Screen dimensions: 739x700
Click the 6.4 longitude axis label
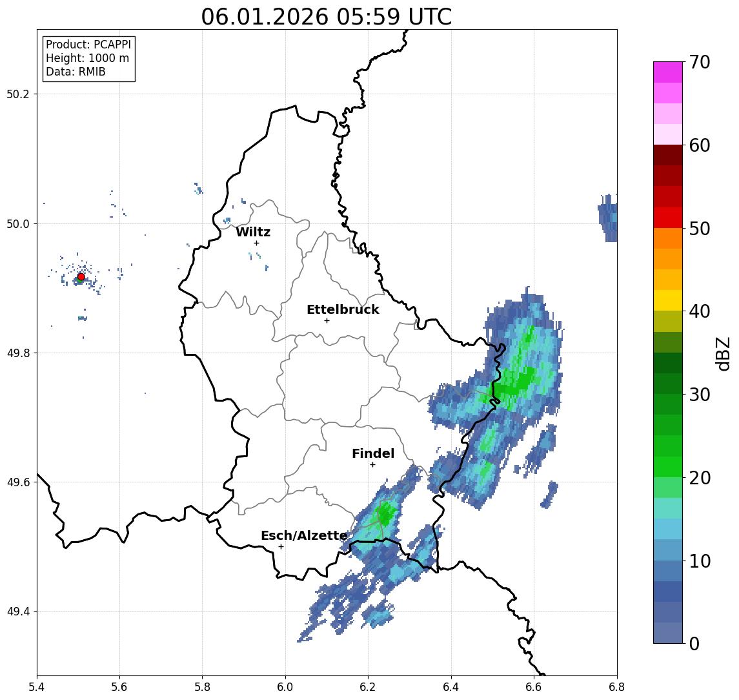(x=452, y=687)
